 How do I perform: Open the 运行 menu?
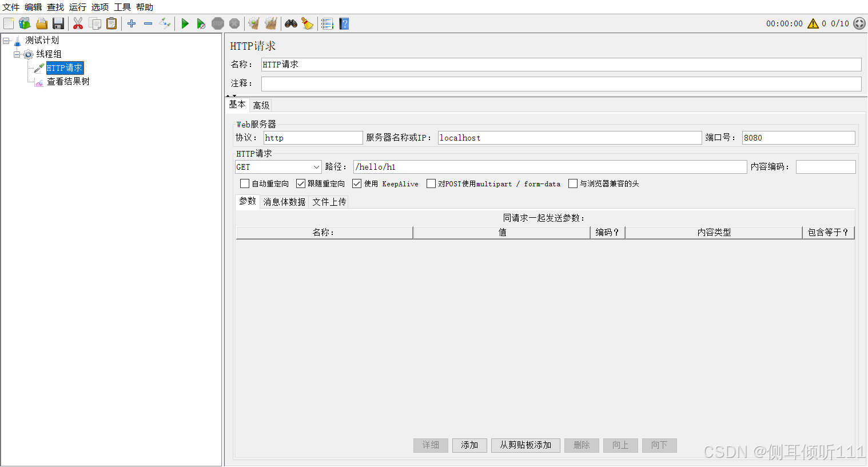78,7
